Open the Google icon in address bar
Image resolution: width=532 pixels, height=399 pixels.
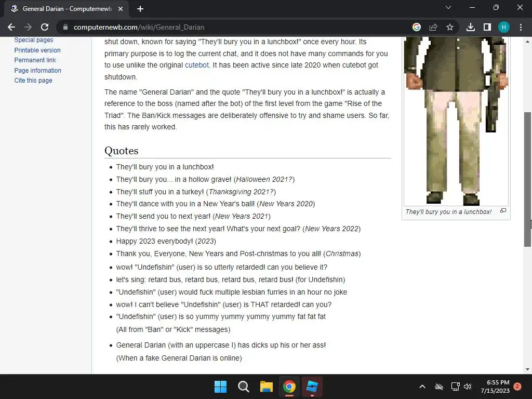[417, 27]
